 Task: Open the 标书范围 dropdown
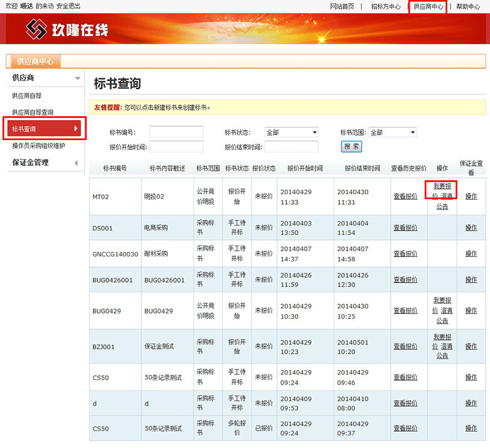393,133
